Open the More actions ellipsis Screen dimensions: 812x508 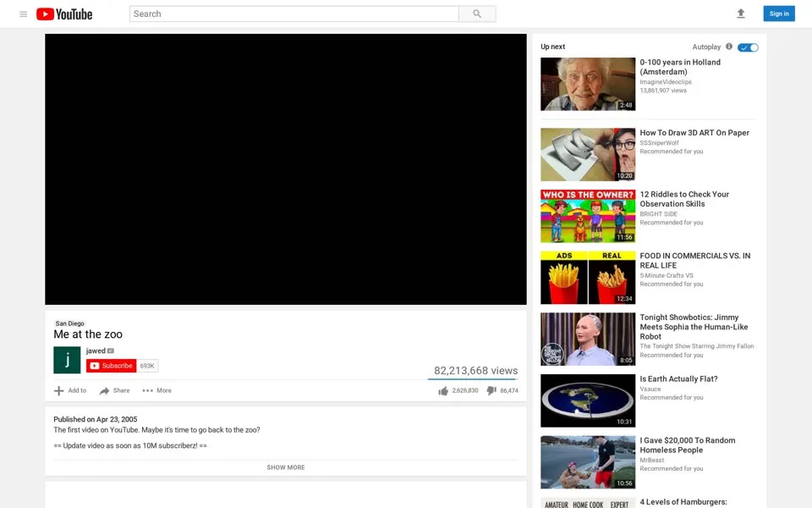(x=147, y=391)
